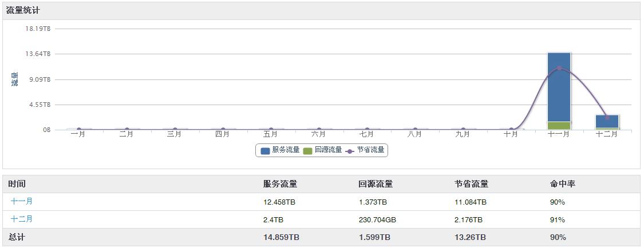Open the 十二月 link in table

pos(21,219)
